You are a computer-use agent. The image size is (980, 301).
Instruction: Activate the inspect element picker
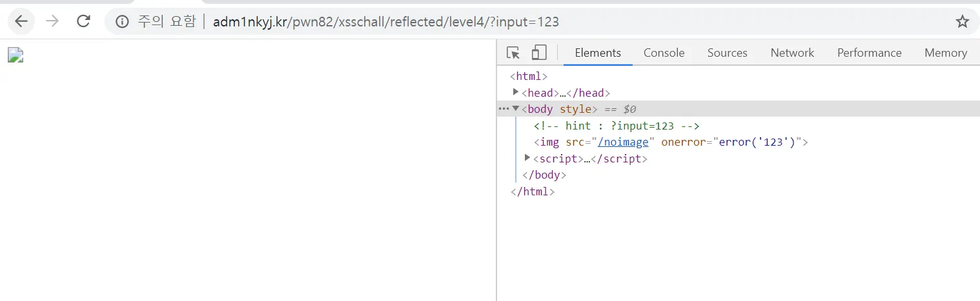coord(513,53)
